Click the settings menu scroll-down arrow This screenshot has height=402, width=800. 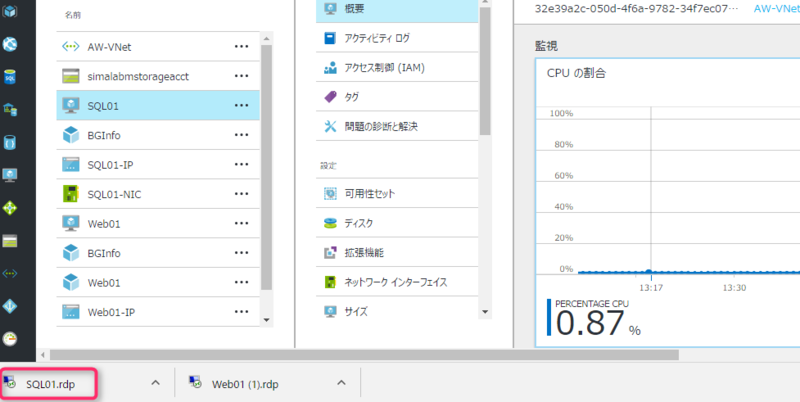click(485, 312)
